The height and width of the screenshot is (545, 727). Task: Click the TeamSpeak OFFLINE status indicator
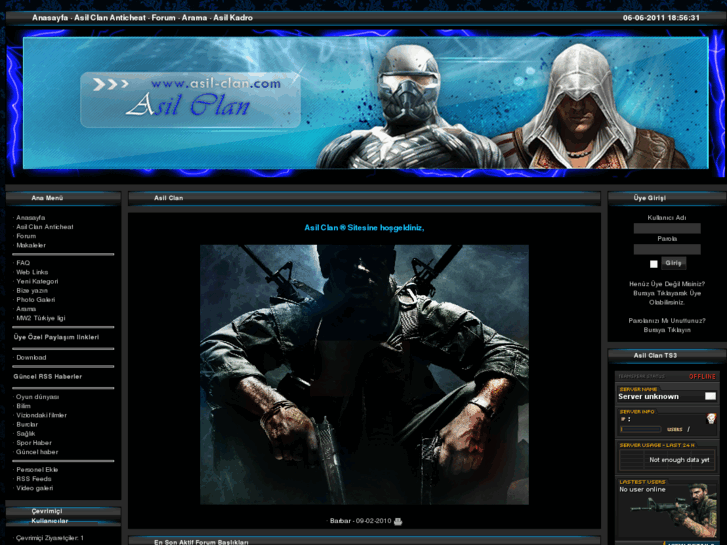[x=702, y=377]
